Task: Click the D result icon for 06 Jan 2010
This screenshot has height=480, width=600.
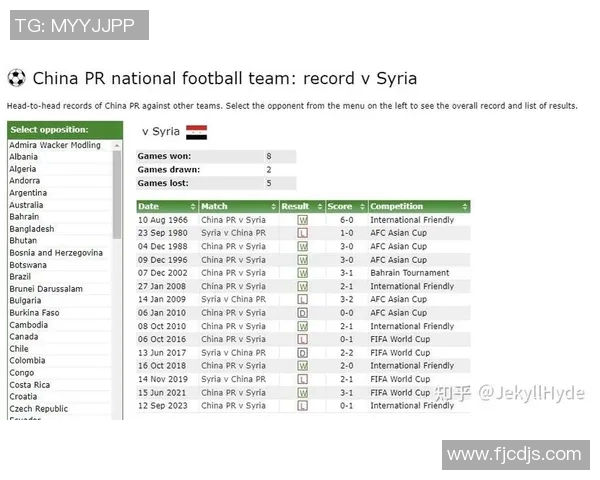Action: 303,313
